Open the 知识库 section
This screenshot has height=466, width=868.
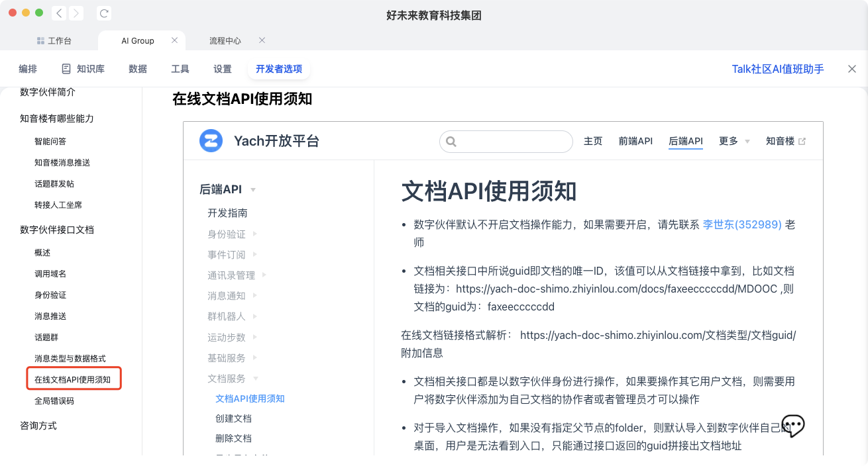(83, 69)
